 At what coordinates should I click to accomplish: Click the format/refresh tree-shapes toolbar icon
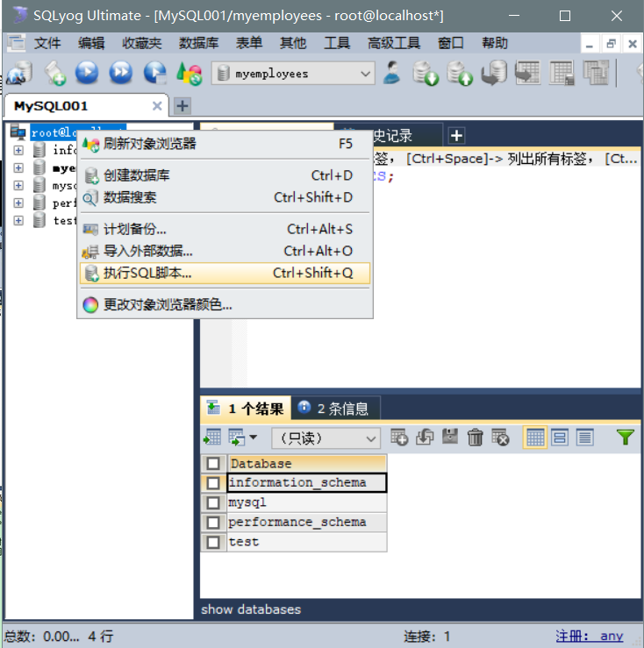(x=189, y=74)
